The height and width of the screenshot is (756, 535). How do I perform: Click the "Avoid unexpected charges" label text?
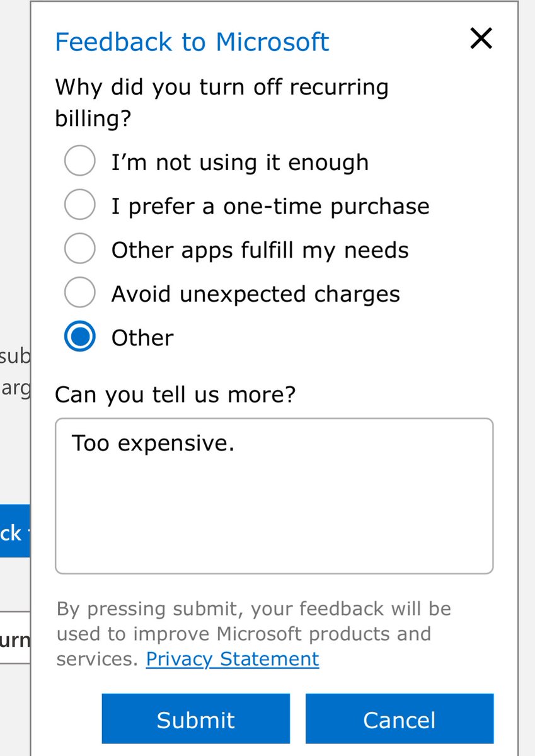[255, 294]
